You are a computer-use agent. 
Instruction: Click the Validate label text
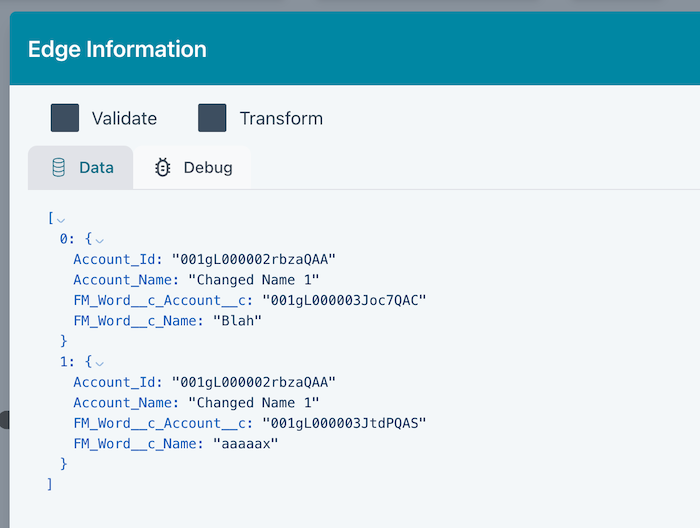124,118
